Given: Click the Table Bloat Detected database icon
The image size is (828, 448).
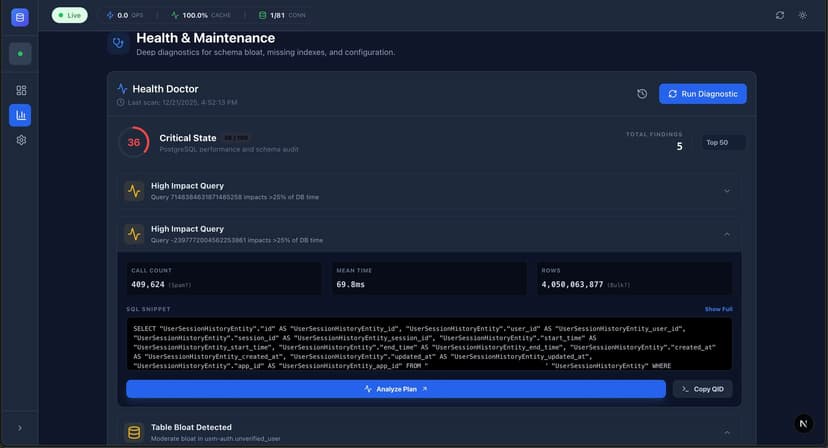Looking at the screenshot, I should pos(134,432).
